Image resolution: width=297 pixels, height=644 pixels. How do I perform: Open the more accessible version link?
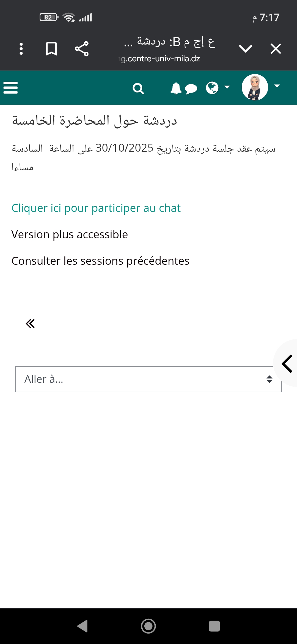tap(70, 234)
